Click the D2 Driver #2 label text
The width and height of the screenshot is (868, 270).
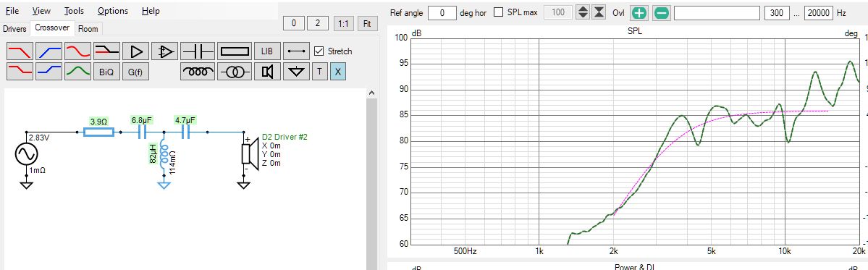coord(285,137)
